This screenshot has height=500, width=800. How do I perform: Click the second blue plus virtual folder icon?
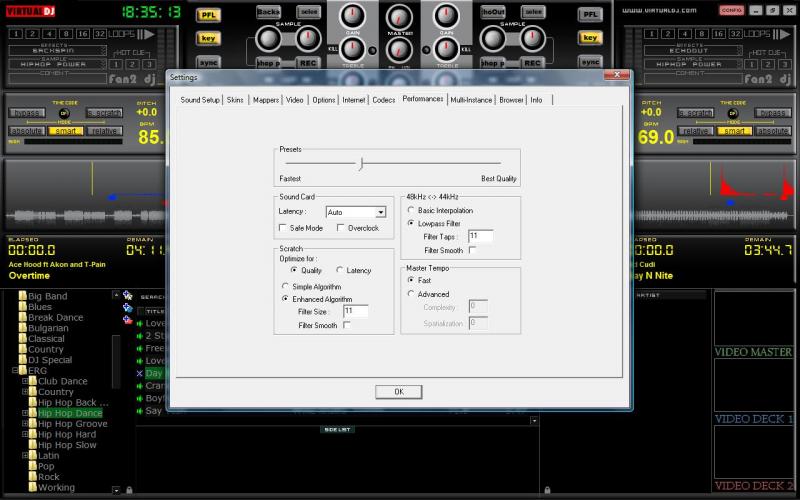pos(128,308)
